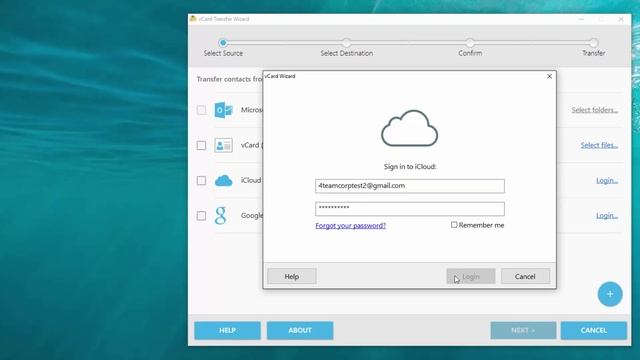This screenshot has width=640, height=360.
Task: Open Select files link for vCard
Action: click(599, 145)
